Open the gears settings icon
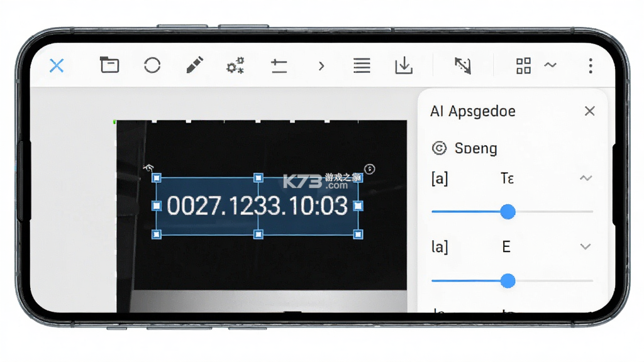The width and height of the screenshot is (644, 362). [235, 65]
